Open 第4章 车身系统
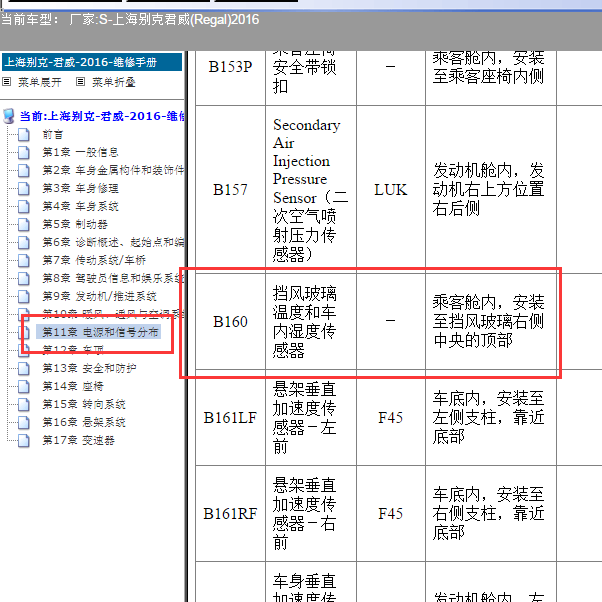Viewport: 602px width, 602px height. coord(80,206)
